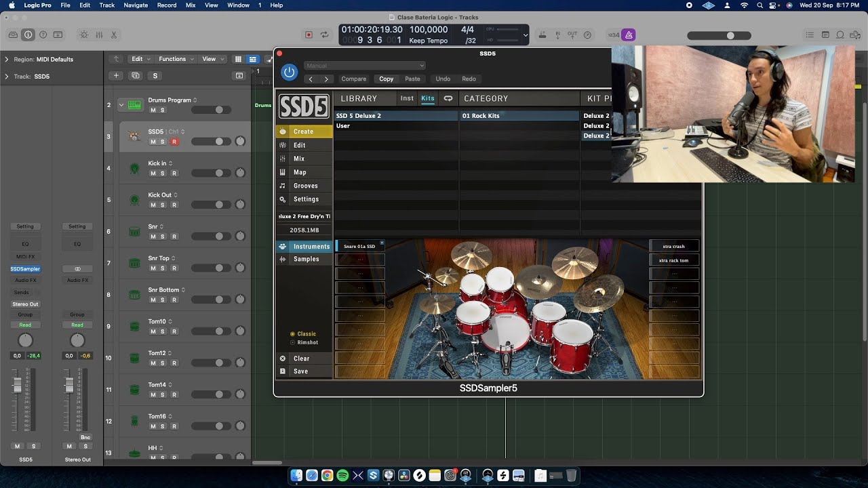Select 01 Rock Kits category

[x=519, y=116]
